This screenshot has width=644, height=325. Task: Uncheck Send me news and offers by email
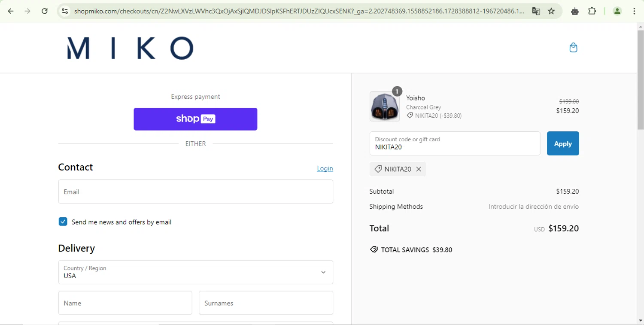click(63, 222)
